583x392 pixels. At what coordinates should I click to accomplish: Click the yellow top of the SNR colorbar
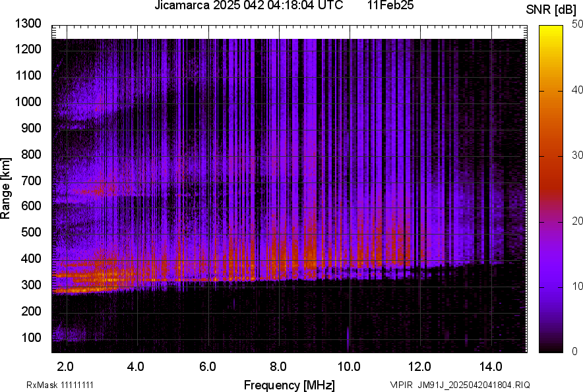point(551,29)
